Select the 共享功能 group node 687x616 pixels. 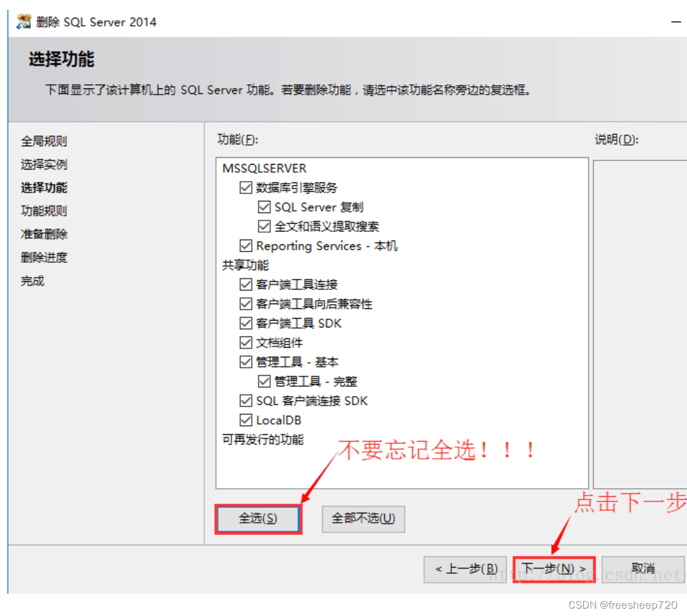pos(246,265)
